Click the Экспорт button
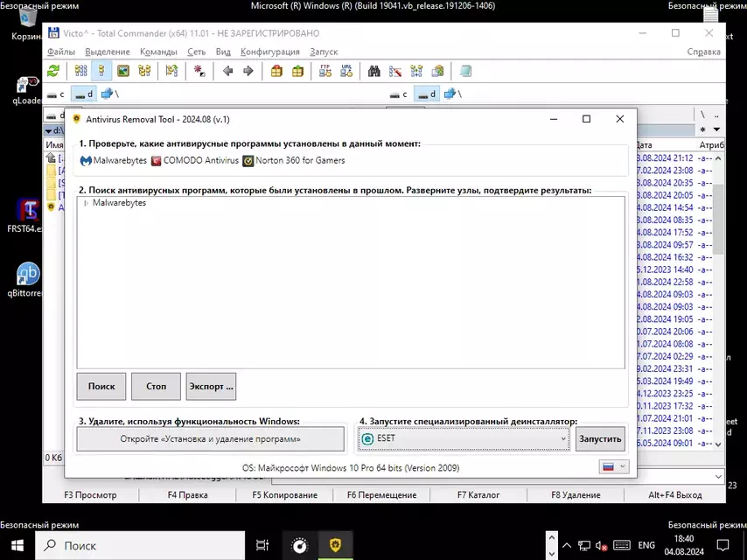Viewport: 747px width, 560px height. coord(211,387)
